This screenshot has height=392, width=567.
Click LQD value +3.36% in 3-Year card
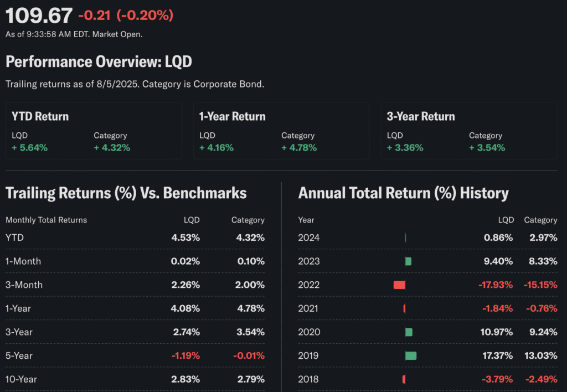tap(405, 147)
